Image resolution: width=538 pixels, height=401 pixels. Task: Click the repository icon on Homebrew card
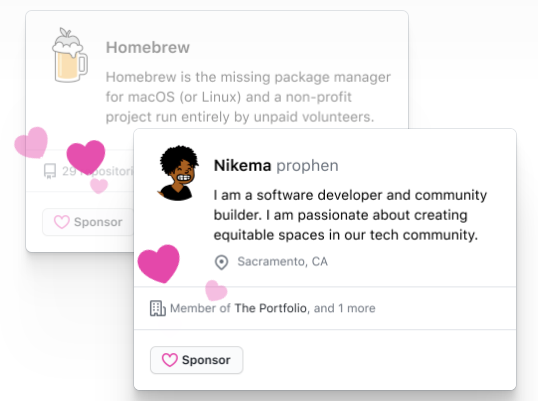tap(50, 171)
